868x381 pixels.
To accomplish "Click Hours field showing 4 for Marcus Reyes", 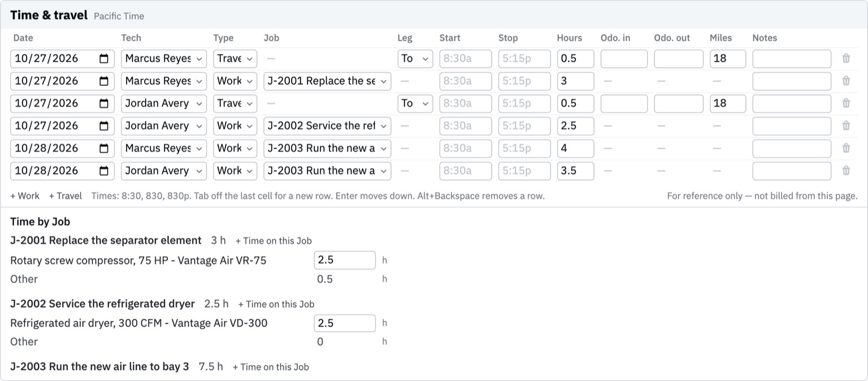I will click(x=575, y=148).
